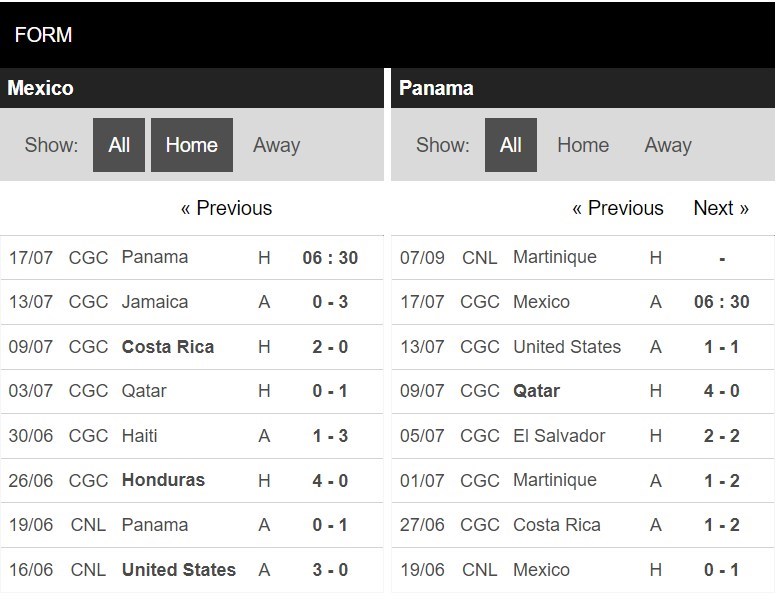This screenshot has height=610, width=776.
Task: Select Mexico's Home filter tab
Action: coord(192,145)
